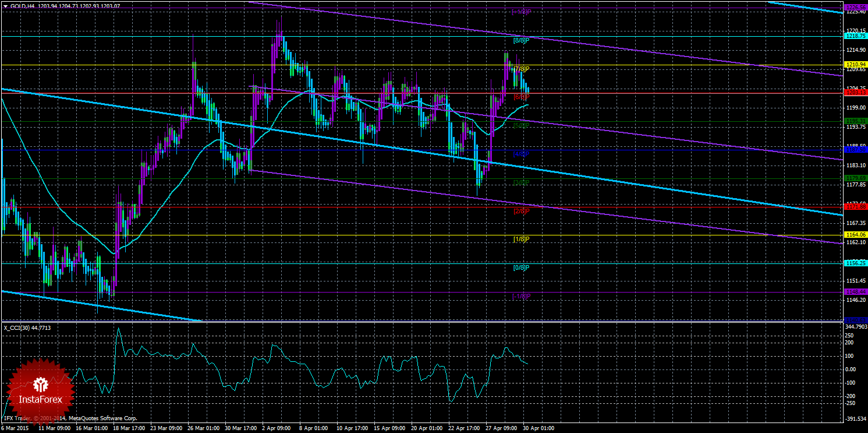Click the 30 Apr 01:00 time label
This screenshot has height=433, width=868.
pyautogui.click(x=538, y=428)
